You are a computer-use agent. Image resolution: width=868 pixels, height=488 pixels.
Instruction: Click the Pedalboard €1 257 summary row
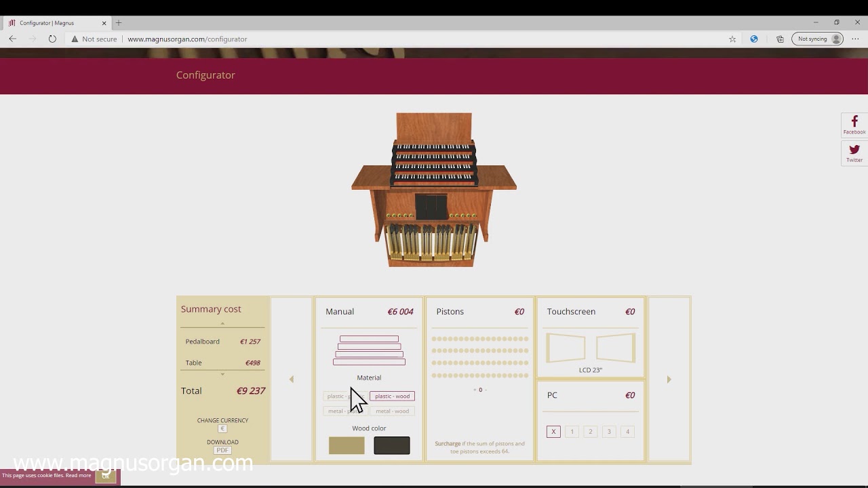tap(222, 342)
